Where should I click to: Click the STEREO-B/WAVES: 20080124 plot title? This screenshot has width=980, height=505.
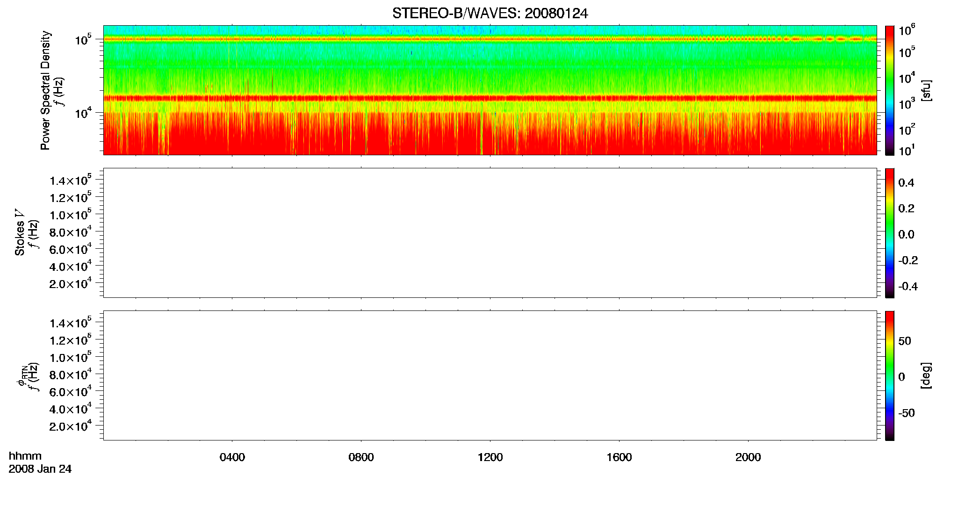[490, 14]
